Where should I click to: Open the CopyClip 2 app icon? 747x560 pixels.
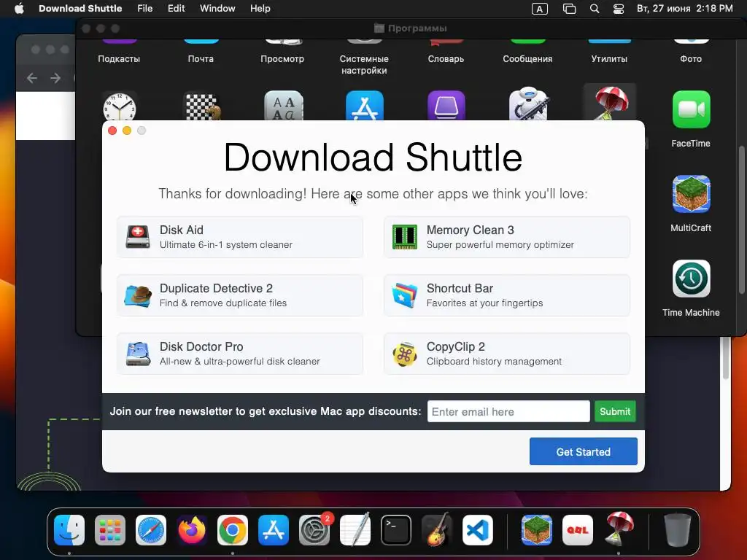pos(404,354)
